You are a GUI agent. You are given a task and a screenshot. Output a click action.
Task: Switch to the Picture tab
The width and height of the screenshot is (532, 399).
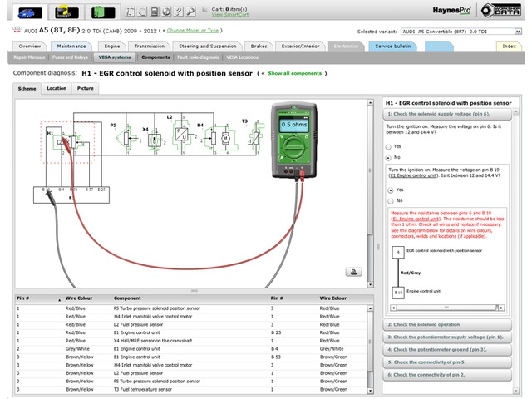[85, 89]
